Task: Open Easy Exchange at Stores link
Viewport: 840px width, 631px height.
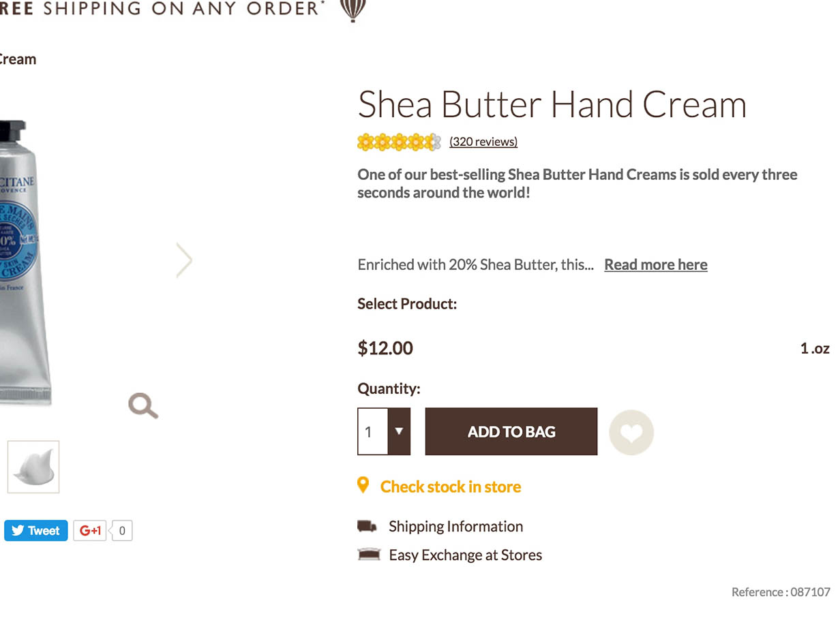Action: (x=465, y=555)
